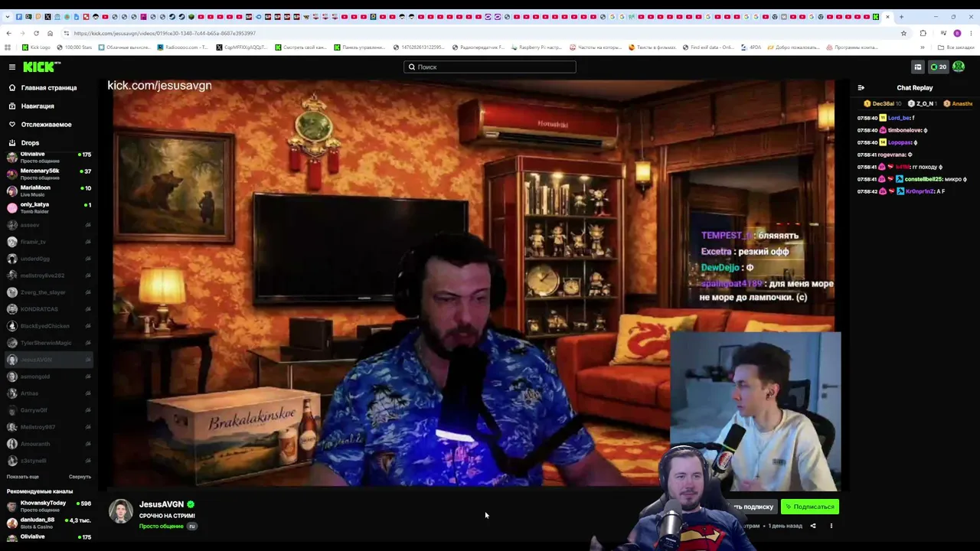The height and width of the screenshot is (551, 980).
Task: Open Olivialive channel in followed list
Action: tap(49, 158)
